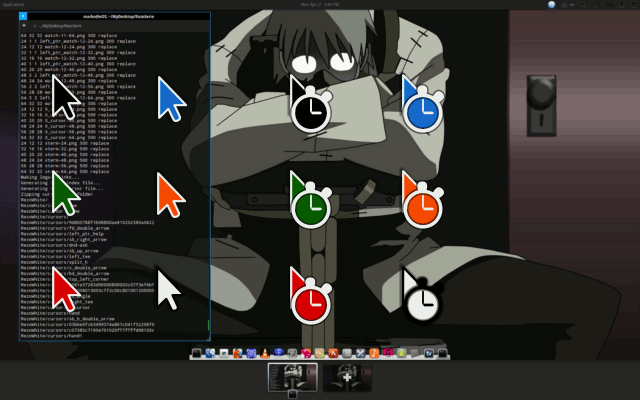Launch Firefox from the dock
The width and height of the screenshot is (640, 400).
click(238, 353)
